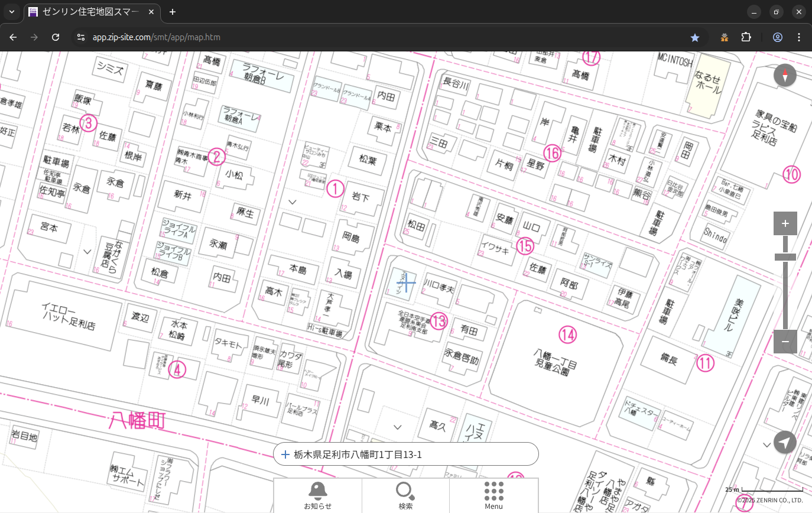Select block number 1 marker
The image size is (812, 513).
click(334, 189)
